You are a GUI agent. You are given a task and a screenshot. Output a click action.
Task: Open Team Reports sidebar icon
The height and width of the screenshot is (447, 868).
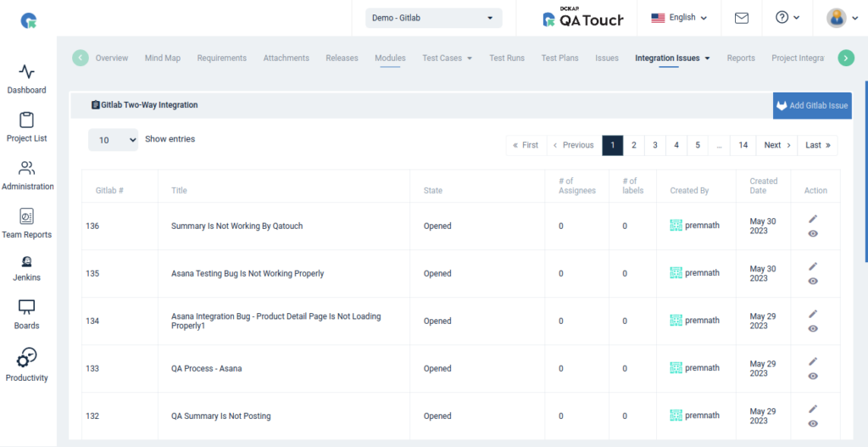tap(26, 217)
